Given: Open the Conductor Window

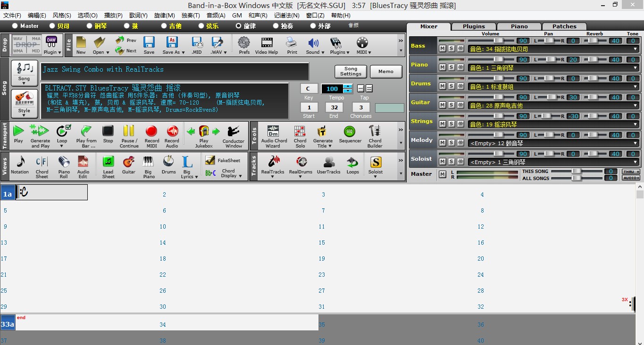Looking at the screenshot, I should (x=234, y=136).
